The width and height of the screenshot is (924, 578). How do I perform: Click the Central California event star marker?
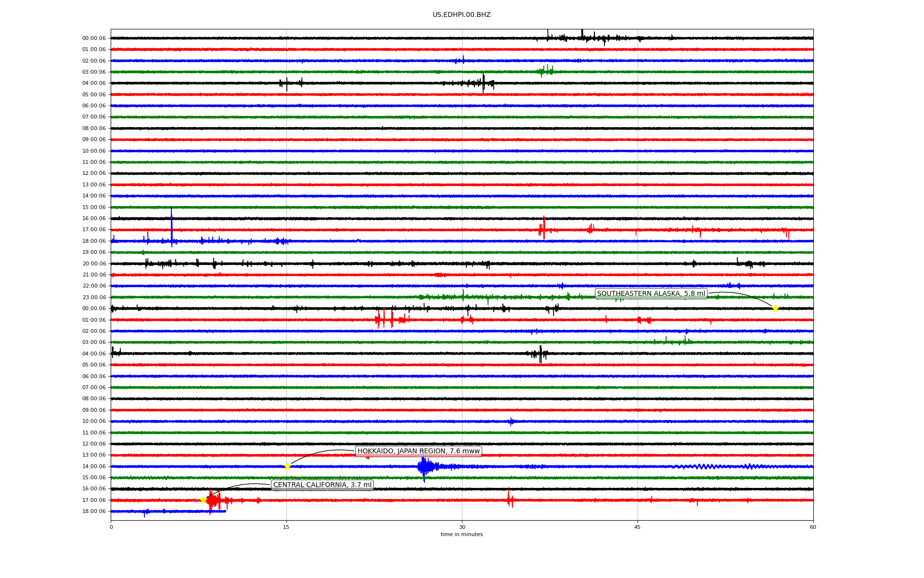point(203,500)
